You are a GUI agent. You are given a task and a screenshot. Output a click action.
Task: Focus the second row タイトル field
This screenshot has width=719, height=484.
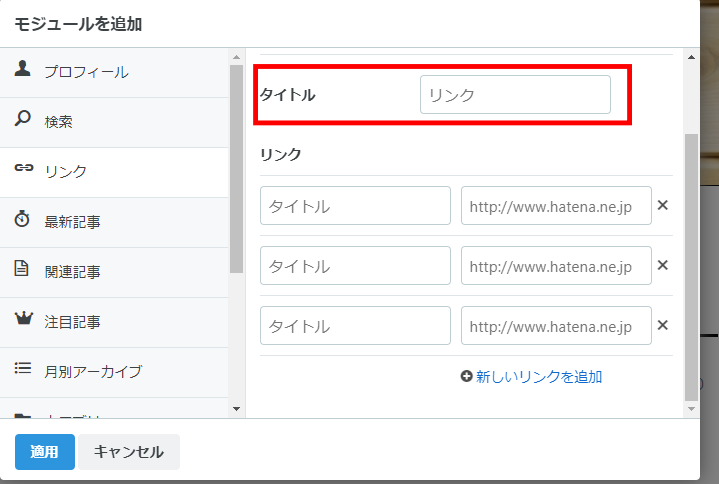[355, 265]
